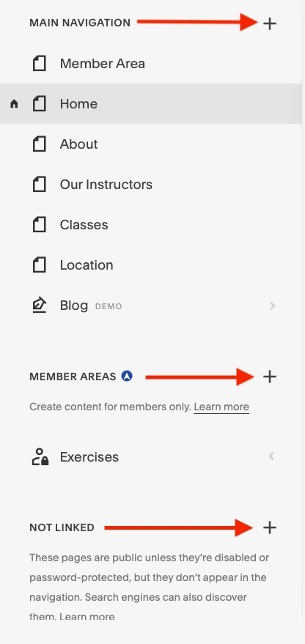Open the Exercises member area
Screen dimensions: 305x644
(151, 456)
